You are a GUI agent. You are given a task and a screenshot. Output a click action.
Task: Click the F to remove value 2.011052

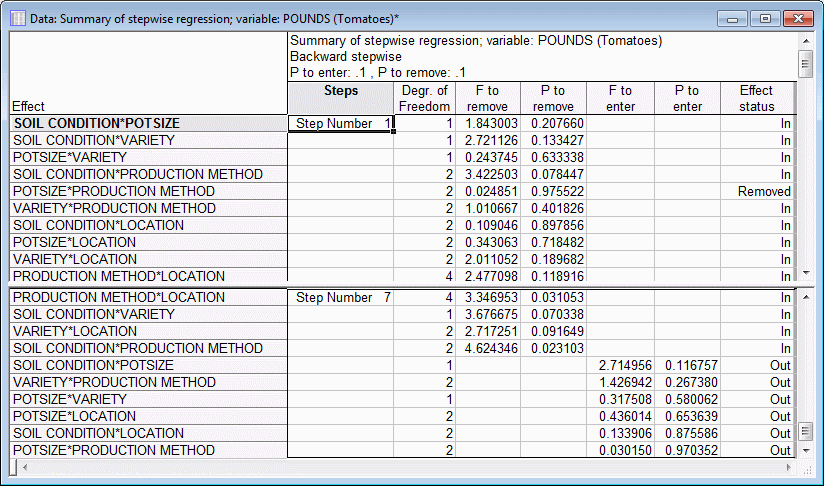pyautogui.click(x=488, y=259)
